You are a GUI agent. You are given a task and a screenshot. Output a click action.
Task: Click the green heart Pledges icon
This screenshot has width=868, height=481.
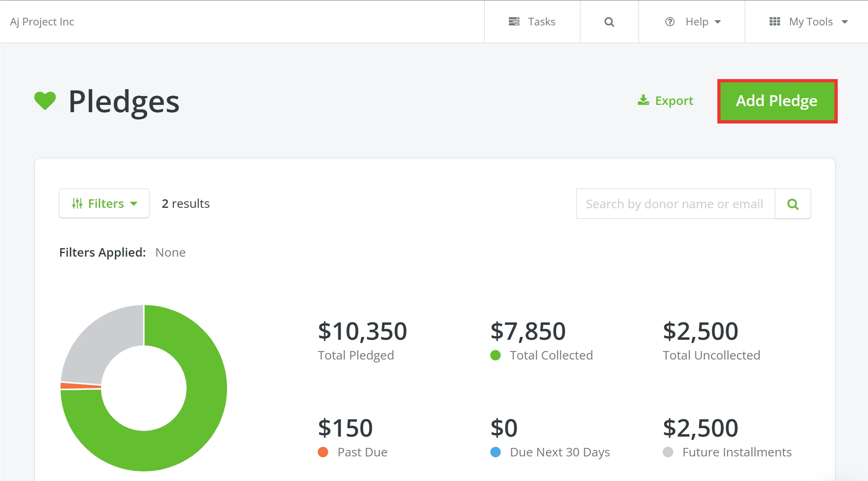[x=45, y=101]
